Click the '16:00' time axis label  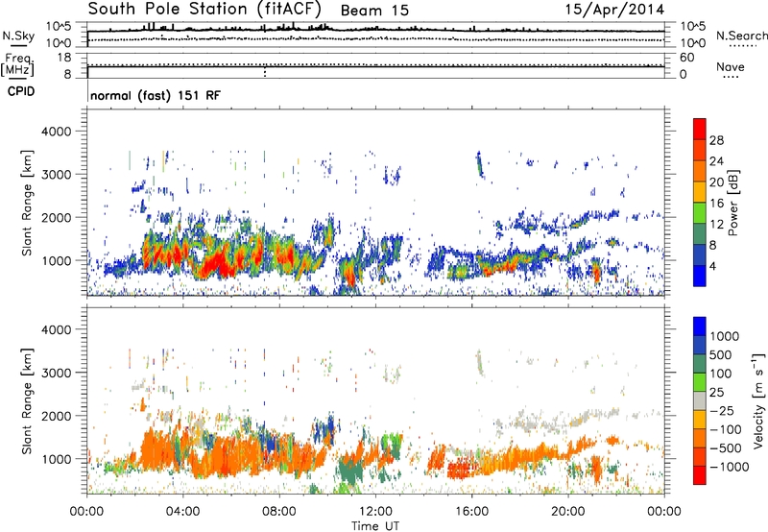(x=471, y=512)
